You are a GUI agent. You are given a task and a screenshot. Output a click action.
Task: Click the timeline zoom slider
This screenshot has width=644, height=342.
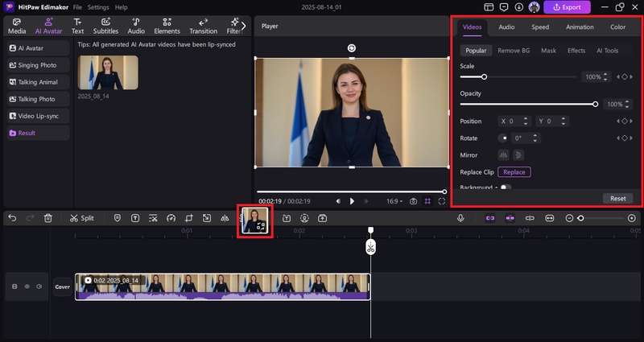(601, 218)
